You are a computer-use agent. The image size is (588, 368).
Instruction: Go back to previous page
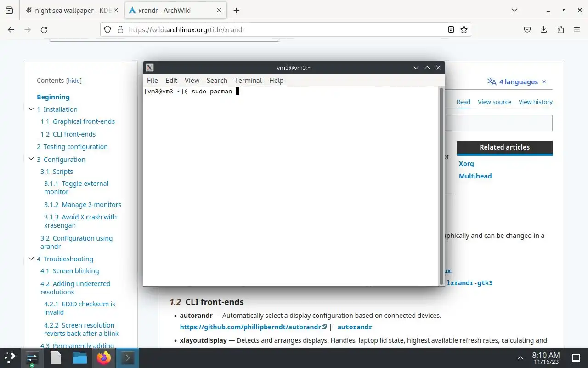click(x=11, y=29)
